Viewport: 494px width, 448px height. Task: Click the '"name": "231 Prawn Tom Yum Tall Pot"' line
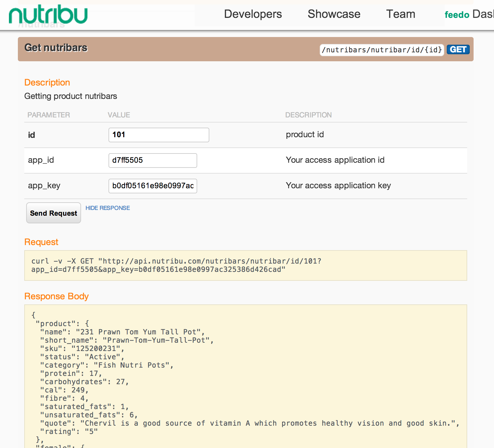122,332
